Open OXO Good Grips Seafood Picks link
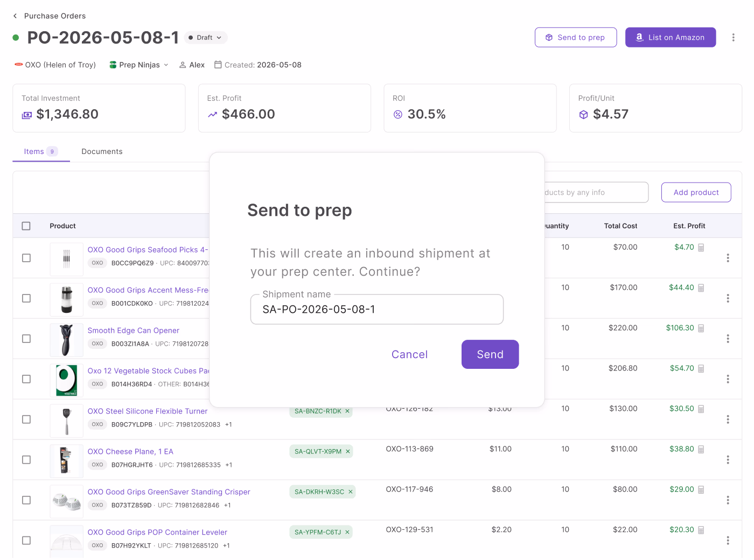Image resolution: width=754 pixels, height=560 pixels. 148,250
